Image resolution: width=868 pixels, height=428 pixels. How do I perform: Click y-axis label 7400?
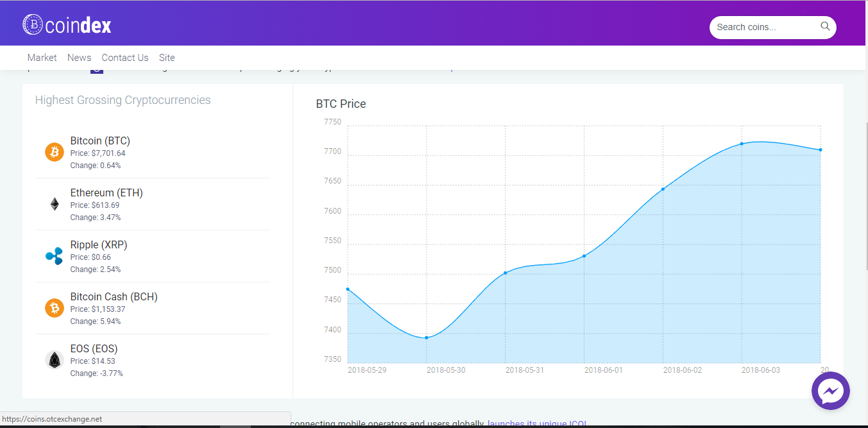[333, 330]
